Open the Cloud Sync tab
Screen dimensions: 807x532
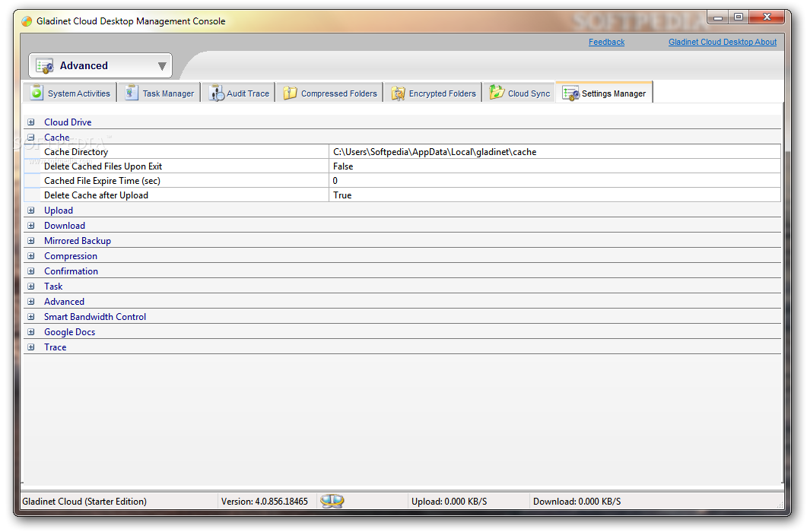pyautogui.click(x=519, y=93)
